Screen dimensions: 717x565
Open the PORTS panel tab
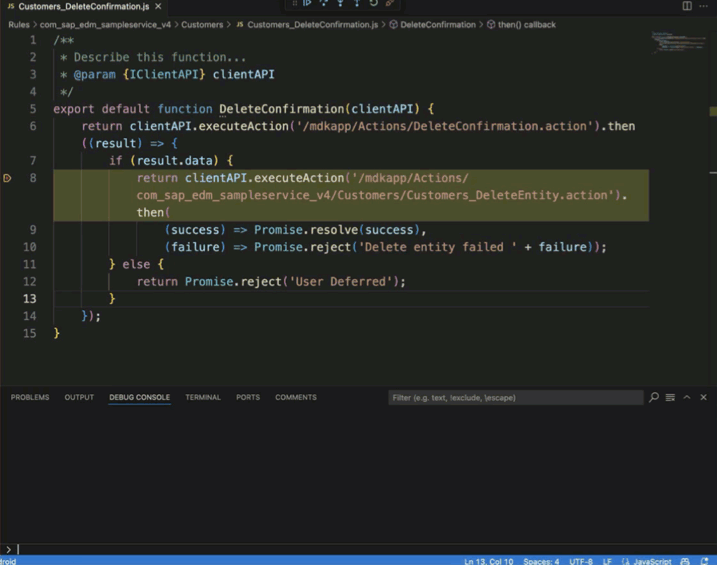pos(248,397)
